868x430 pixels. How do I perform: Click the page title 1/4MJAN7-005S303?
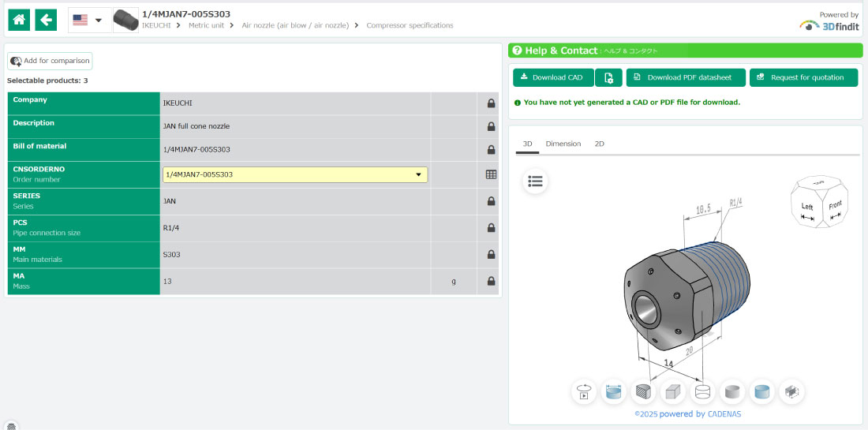tap(186, 14)
